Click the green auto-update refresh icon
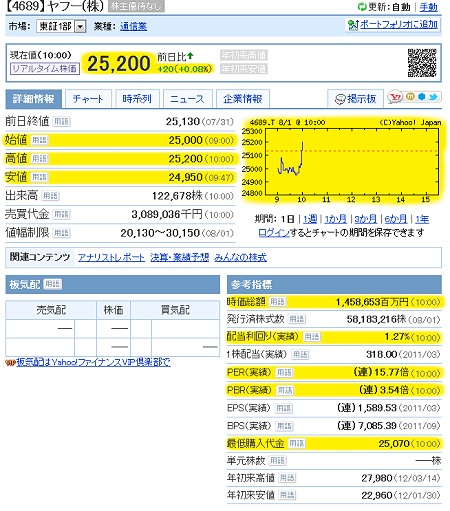The width and height of the screenshot is (450, 511). point(362,7)
